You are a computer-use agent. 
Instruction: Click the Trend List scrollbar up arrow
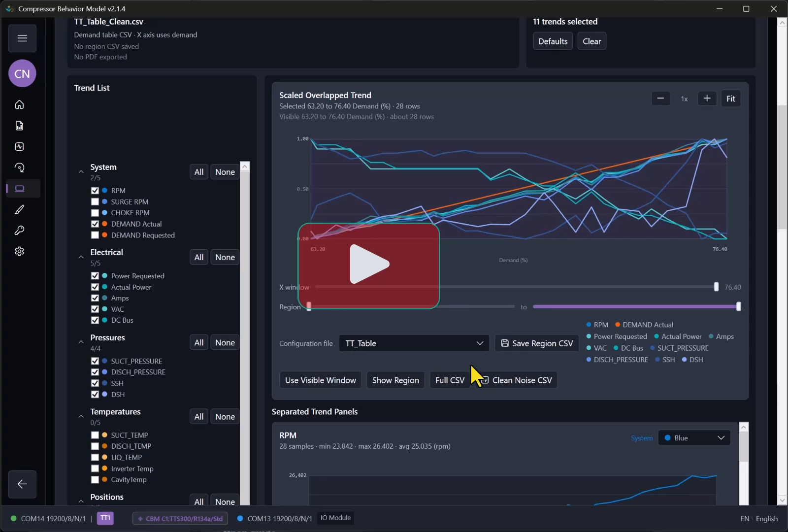245,166
